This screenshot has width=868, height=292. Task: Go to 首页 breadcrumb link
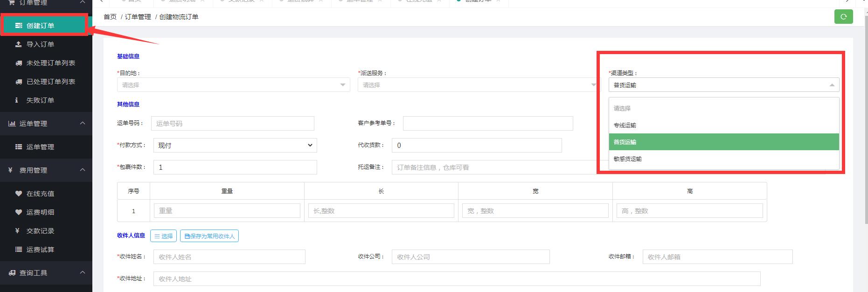click(110, 17)
